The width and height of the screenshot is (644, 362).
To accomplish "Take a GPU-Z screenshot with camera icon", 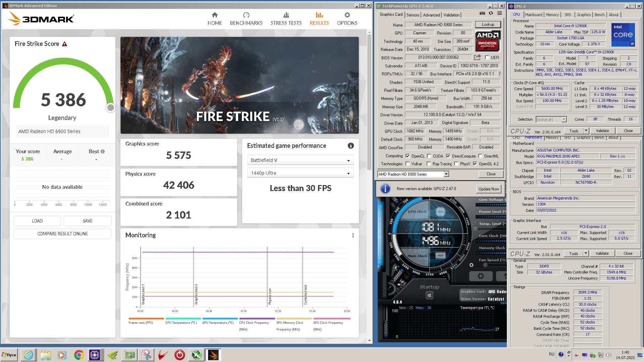I will pyautogui.click(x=482, y=13).
